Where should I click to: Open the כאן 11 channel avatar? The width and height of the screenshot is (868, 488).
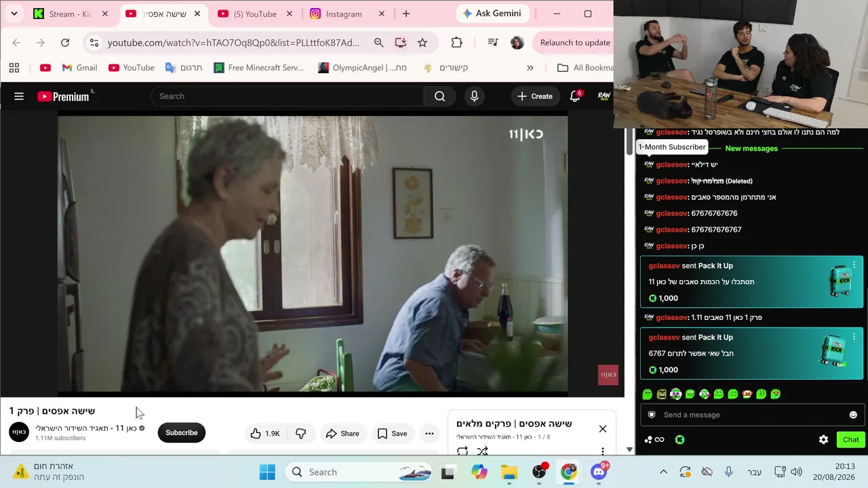tap(19, 432)
